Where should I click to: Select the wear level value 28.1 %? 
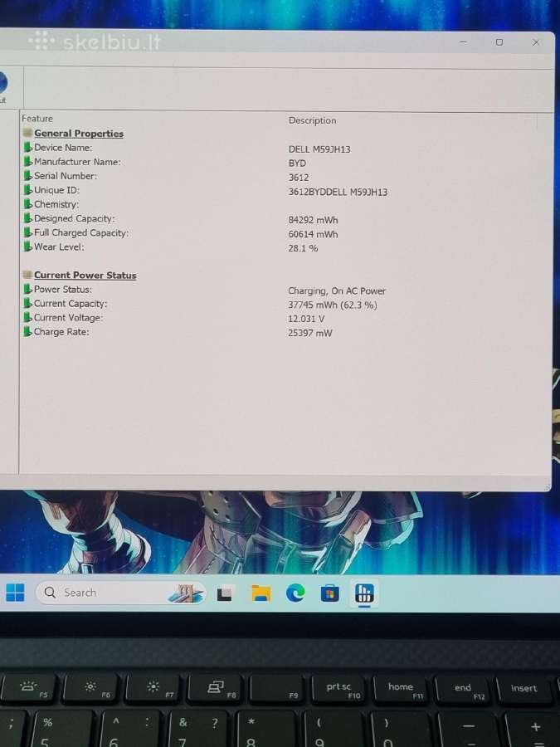(303, 248)
